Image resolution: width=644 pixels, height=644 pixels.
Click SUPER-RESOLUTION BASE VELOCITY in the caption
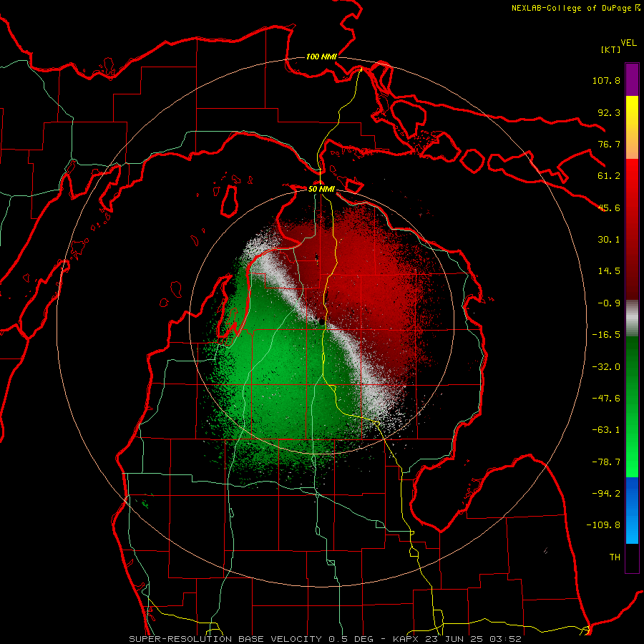(225, 639)
